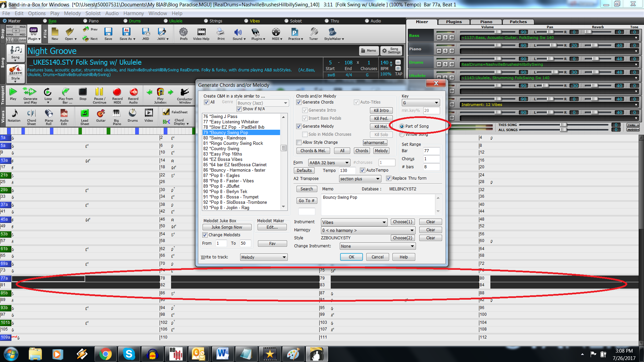Click the Stop transport icon
The height and width of the screenshot is (362, 644).
83,94
